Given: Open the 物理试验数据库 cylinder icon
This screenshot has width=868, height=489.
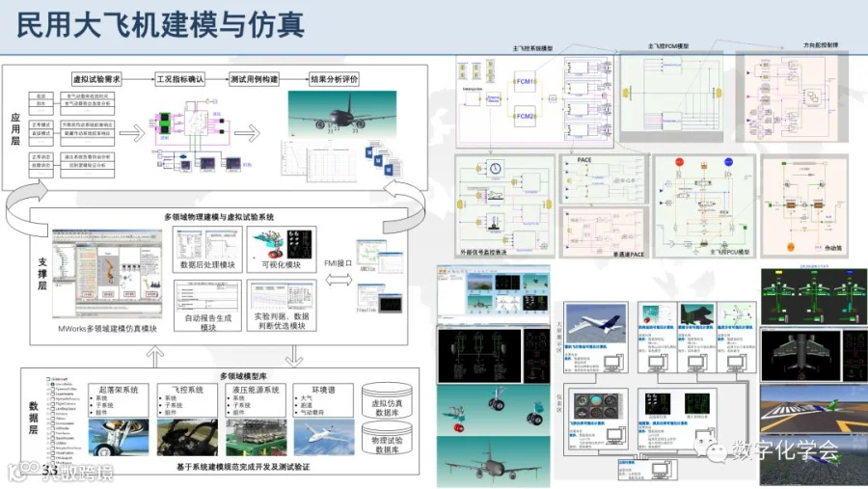Looking at the screenshot, I should coord(387,438).
